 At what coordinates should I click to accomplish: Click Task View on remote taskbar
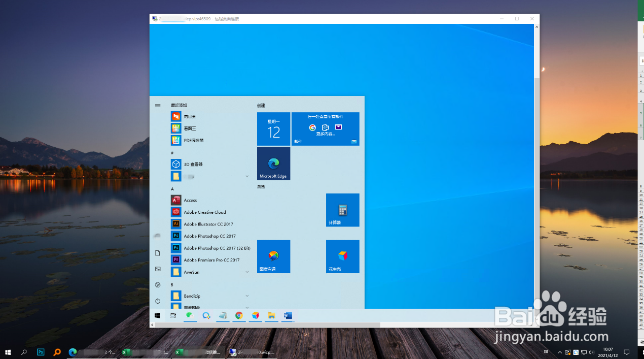coord(173,315)
